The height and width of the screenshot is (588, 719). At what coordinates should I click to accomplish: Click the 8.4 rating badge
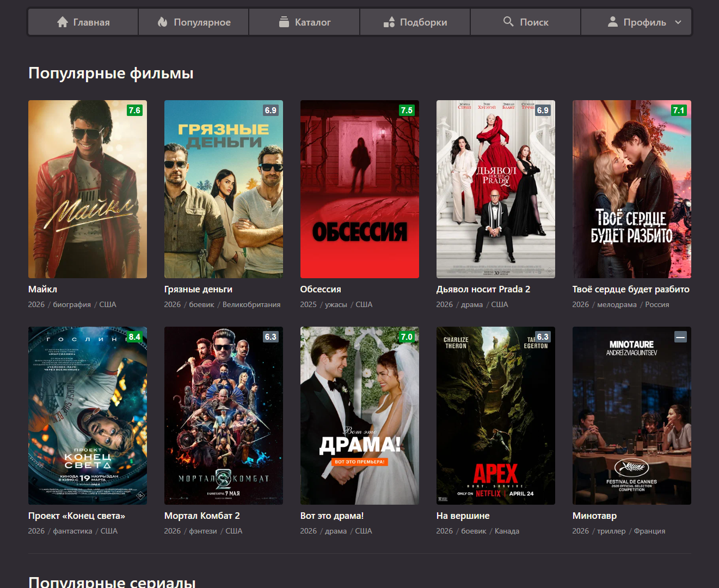[134, 336]
